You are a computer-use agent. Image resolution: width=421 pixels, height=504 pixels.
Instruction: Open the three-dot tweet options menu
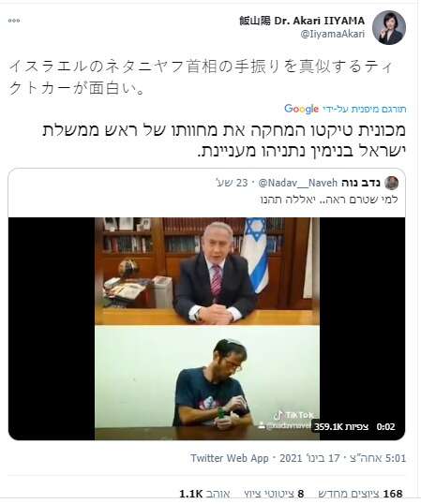[x=14, y=21]
